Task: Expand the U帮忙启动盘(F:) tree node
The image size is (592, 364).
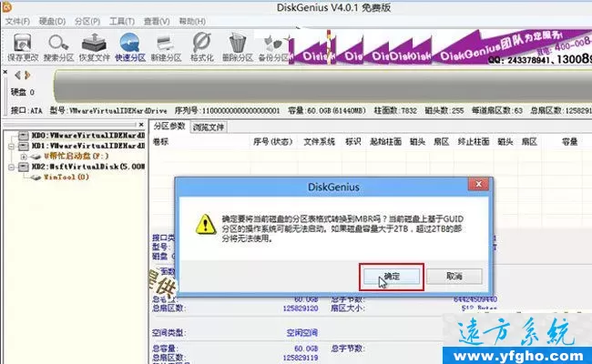Action: [x=24, y=157]
